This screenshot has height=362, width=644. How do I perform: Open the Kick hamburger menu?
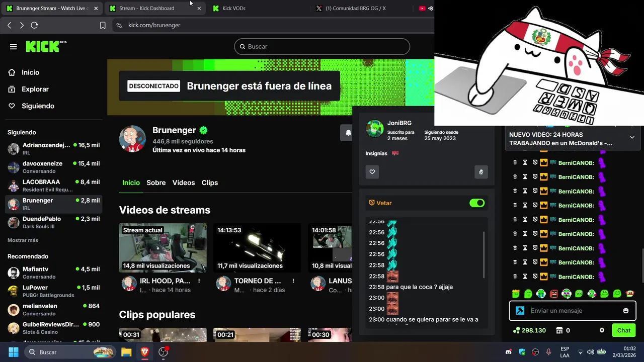[14, 47]
